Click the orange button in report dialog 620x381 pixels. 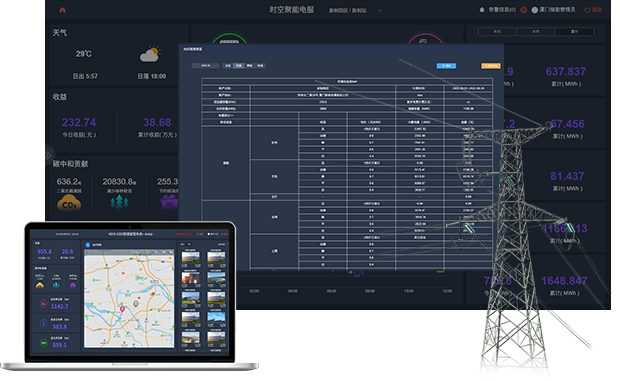(491, 66)
